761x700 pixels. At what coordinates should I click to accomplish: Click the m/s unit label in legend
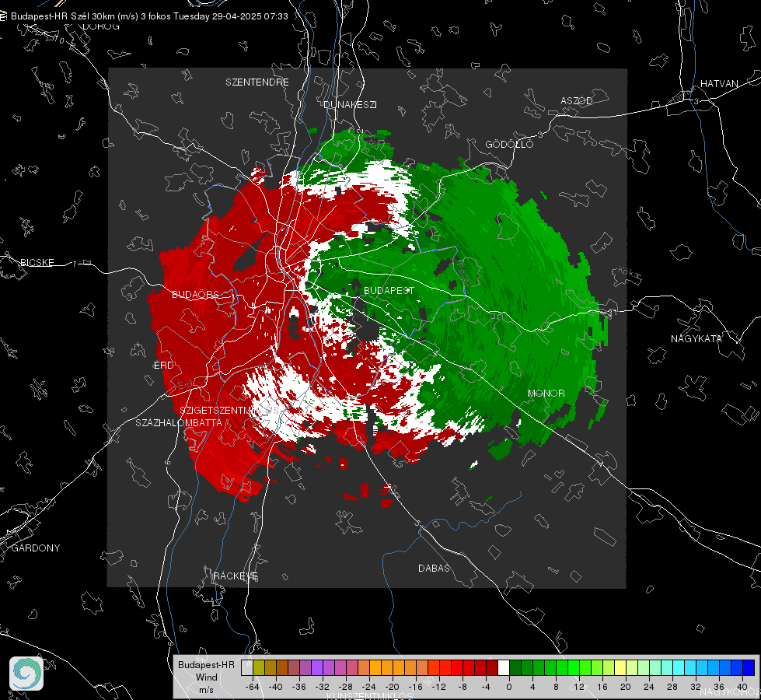(x=206, y=690)
